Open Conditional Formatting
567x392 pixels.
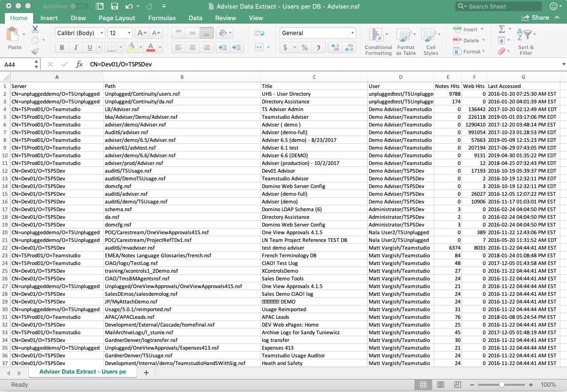pyautogui.click(x=378, y=41)
